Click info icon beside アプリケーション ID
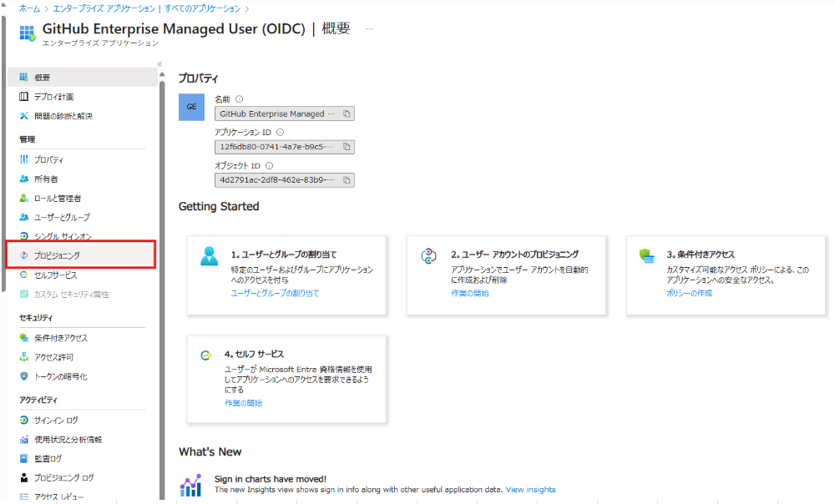Screen dimensions: 835x504 [280, 132]
